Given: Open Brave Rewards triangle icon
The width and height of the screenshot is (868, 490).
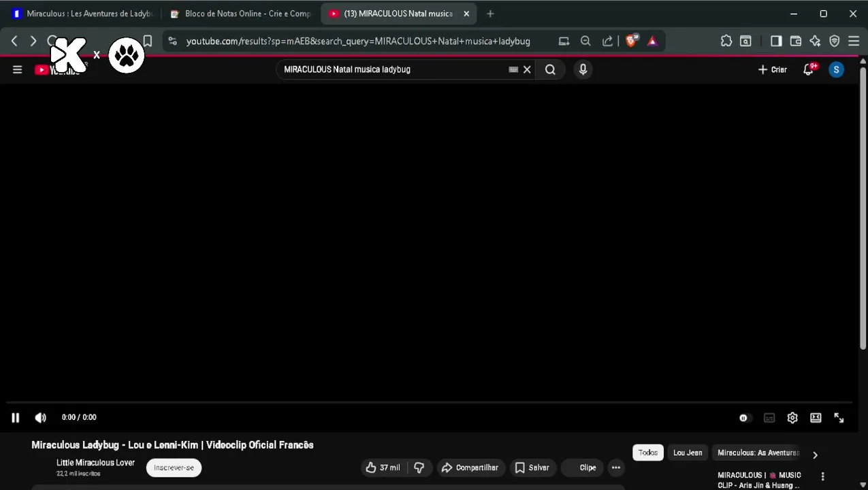Looking at the screenshot, I should [652, 41].
